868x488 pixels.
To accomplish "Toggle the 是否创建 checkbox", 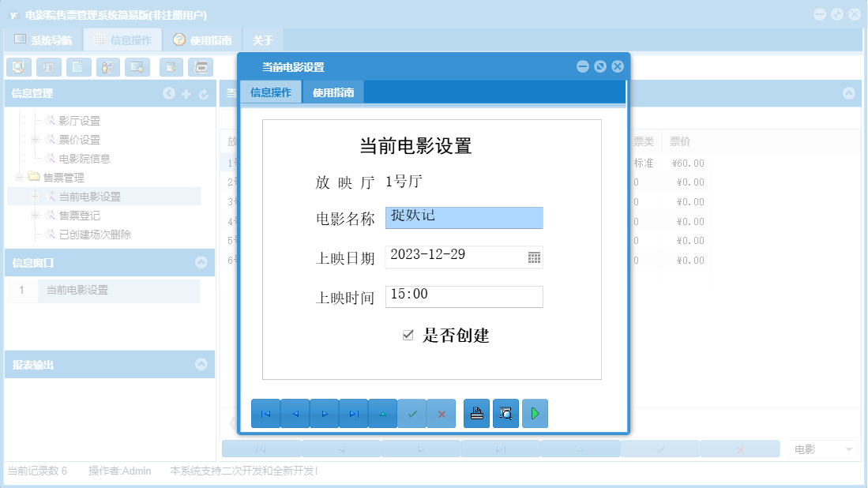I will 408,334.
